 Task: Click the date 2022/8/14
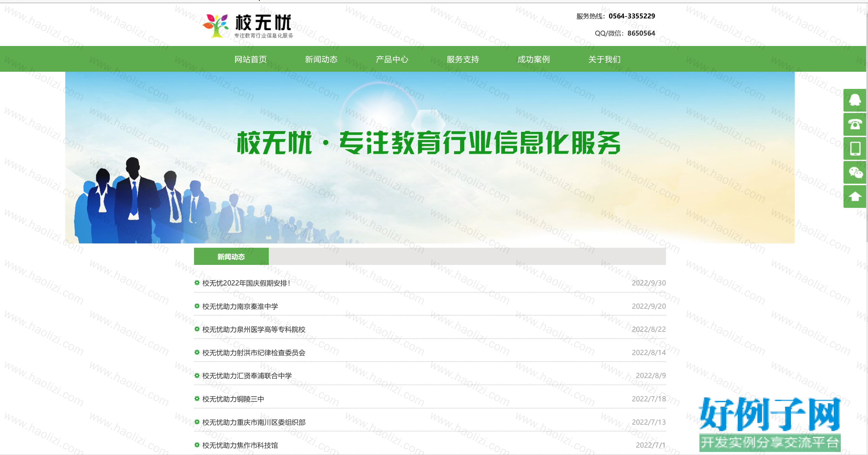coord(649,352)
